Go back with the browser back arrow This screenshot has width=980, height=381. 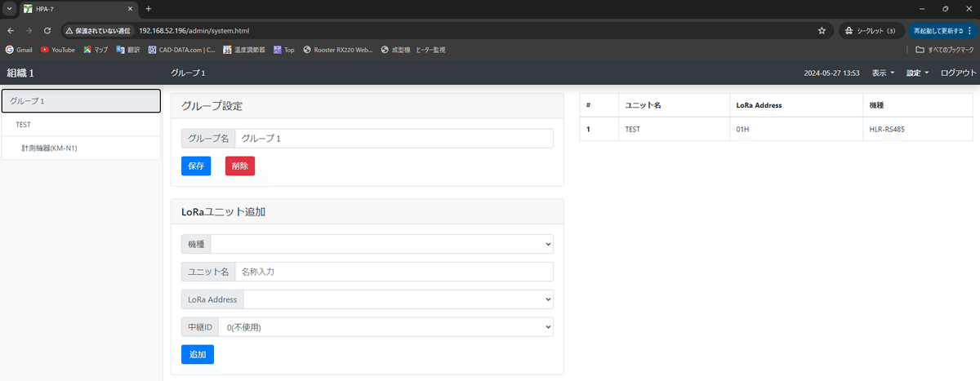click(x=11, y=30)
